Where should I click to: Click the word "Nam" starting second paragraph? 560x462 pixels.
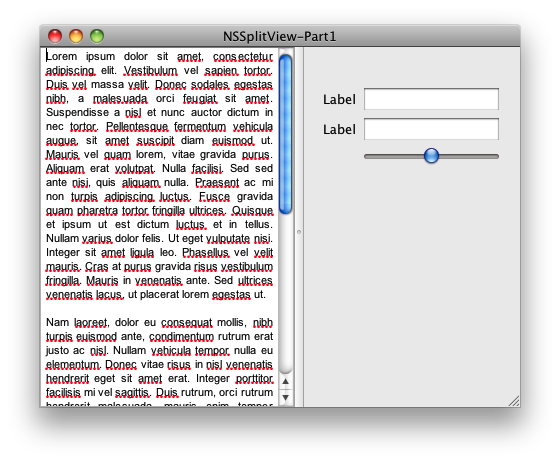click(58, 322)
